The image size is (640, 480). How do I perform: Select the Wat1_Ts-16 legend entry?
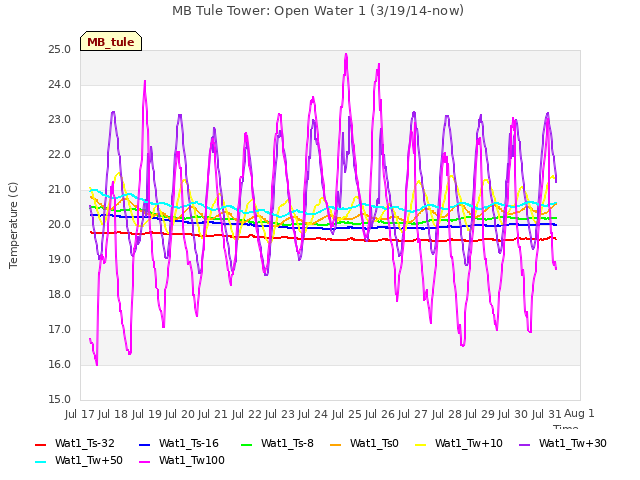pyautogui.click(x=179, y=443)
